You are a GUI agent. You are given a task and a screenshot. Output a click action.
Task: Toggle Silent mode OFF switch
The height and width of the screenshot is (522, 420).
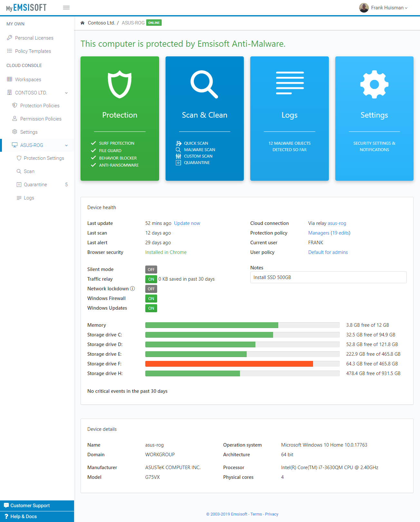pyautogui.click(x=151, y=270)
